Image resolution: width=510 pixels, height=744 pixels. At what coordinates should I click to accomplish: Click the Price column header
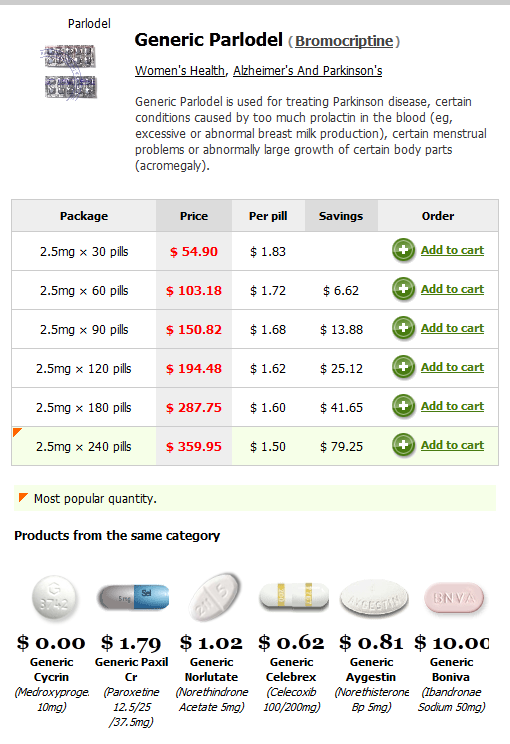[194, 216]
